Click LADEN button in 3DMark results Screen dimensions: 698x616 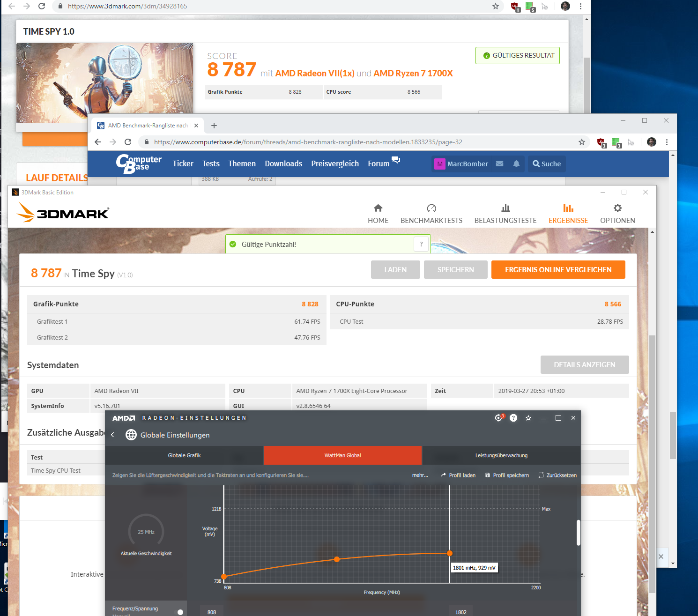395,270
